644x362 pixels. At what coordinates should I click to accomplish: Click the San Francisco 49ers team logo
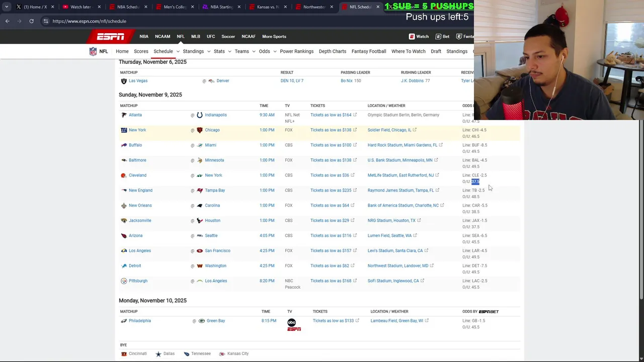200,251
